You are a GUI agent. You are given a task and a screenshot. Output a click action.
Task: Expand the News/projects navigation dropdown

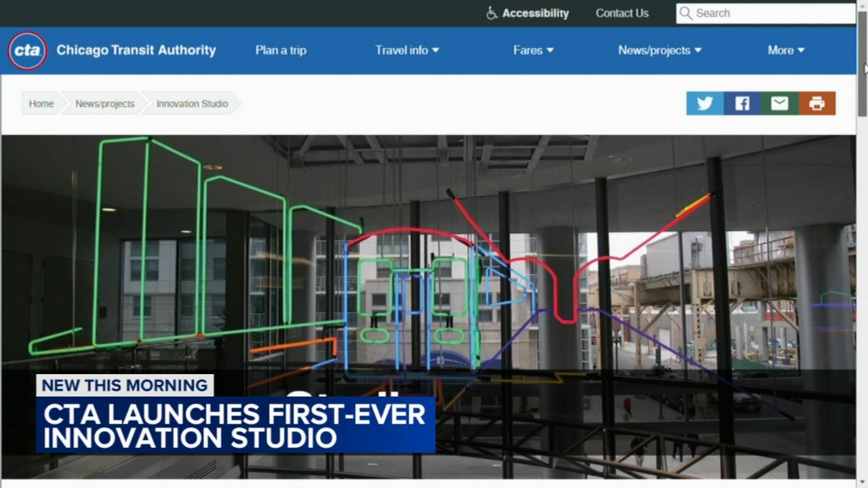659,50
